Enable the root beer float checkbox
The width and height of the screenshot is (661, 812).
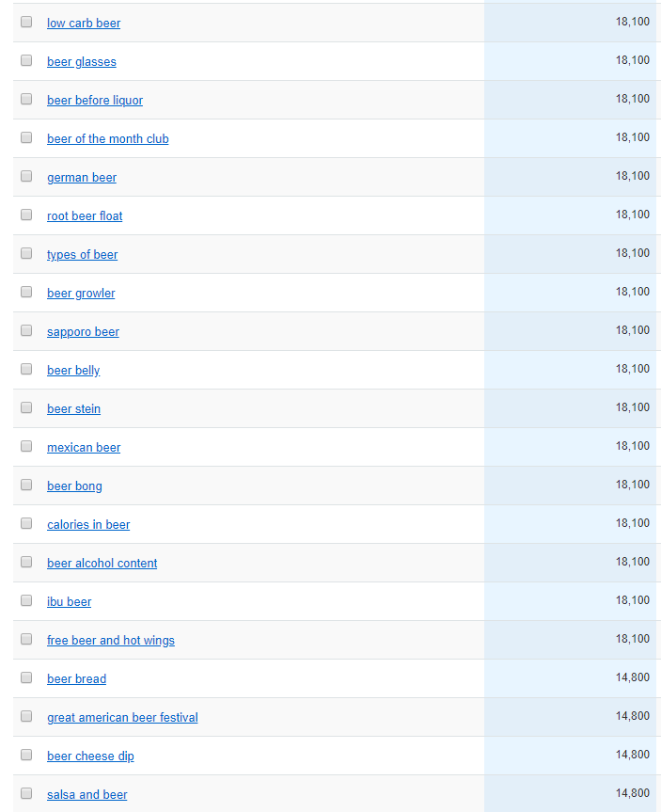[25, 214]
